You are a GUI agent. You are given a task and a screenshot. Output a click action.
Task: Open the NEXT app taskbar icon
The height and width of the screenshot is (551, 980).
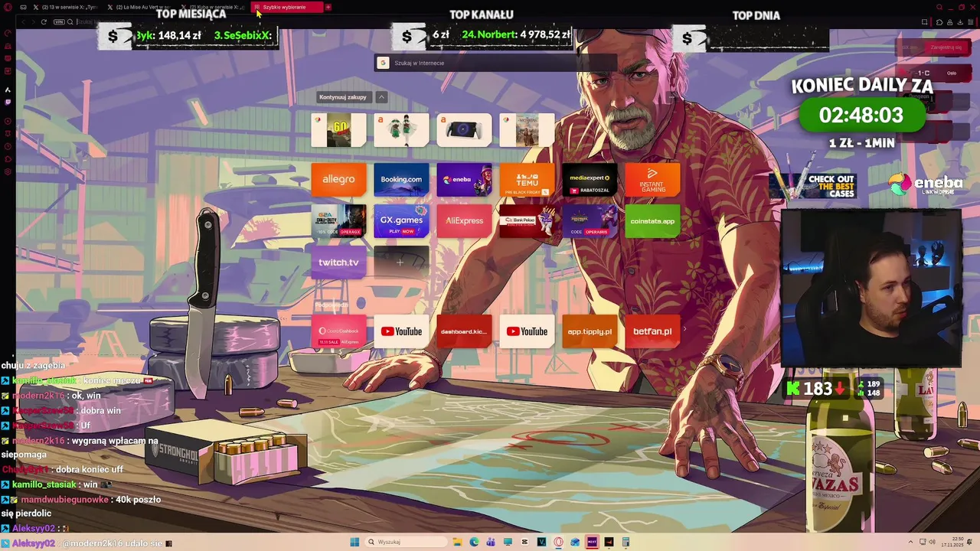click(592, 542)
